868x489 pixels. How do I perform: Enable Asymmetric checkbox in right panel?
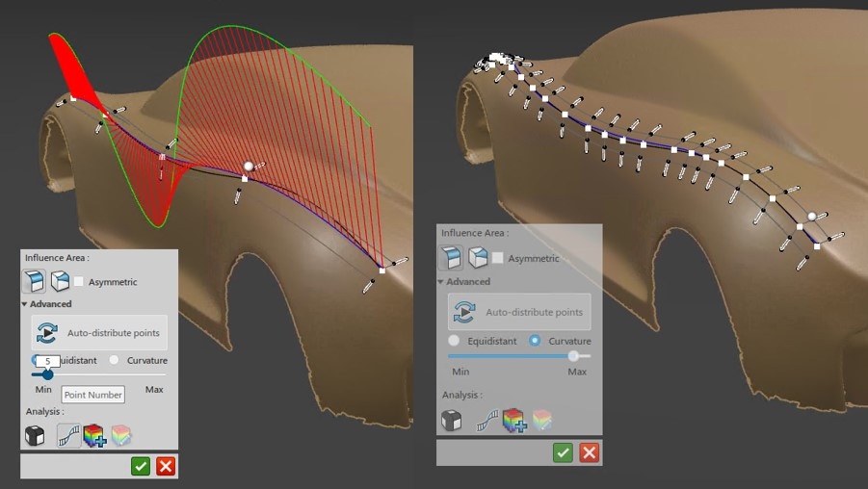(498, 258)
